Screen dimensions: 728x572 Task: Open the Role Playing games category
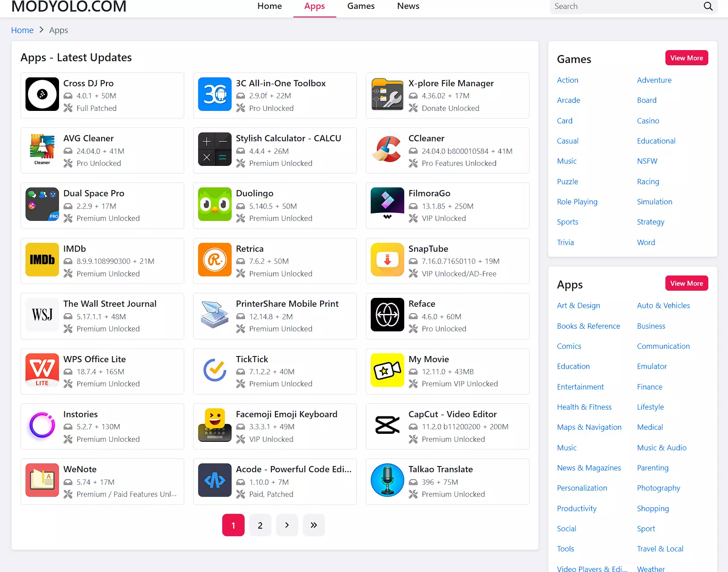[577, 202]
